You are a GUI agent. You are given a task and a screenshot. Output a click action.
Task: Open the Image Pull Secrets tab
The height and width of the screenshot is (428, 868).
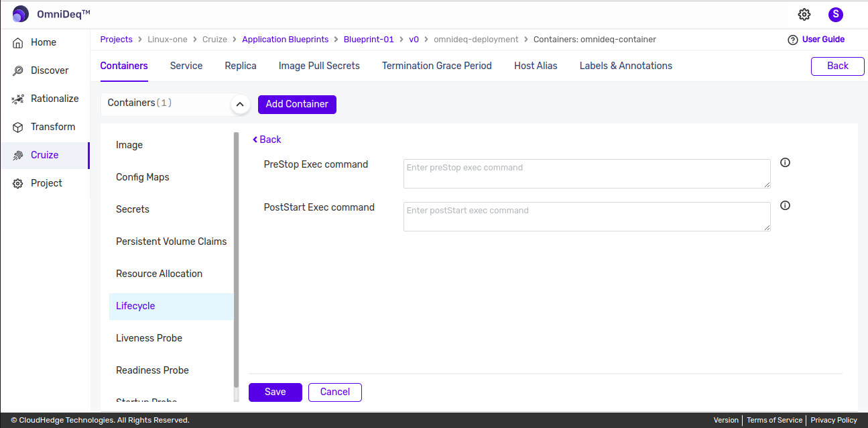click(319, 66)
